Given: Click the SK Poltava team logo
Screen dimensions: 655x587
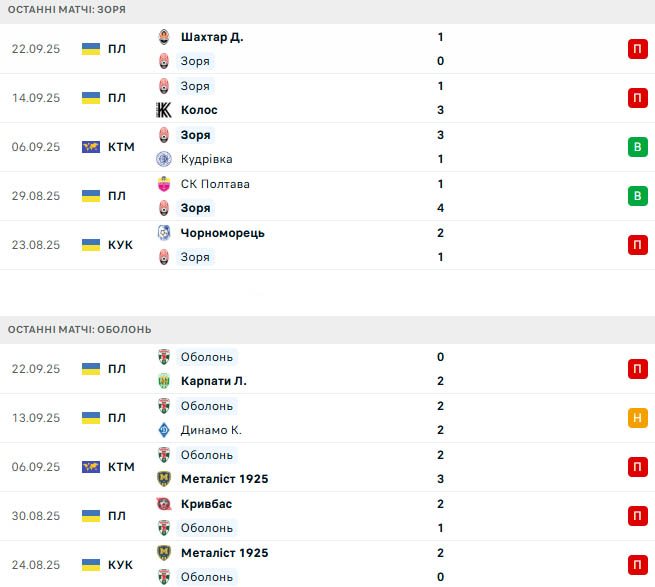Looking at the screenshot, I should (165, 184).
